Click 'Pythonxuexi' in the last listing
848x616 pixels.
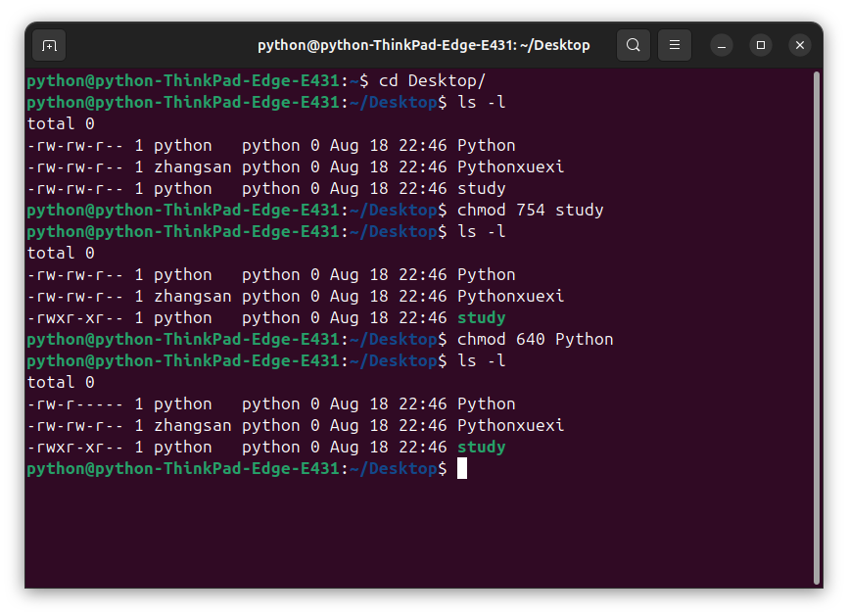coord(510,426)
